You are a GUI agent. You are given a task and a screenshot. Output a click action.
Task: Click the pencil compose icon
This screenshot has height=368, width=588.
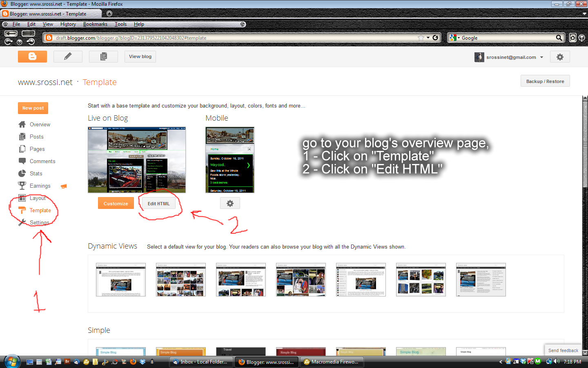click(x=68, y=56)
